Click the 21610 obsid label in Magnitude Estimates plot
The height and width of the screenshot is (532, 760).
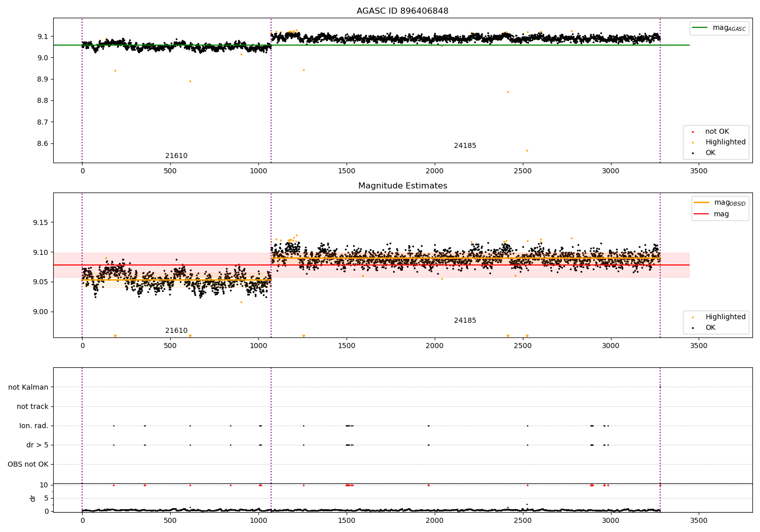[176, 331]
